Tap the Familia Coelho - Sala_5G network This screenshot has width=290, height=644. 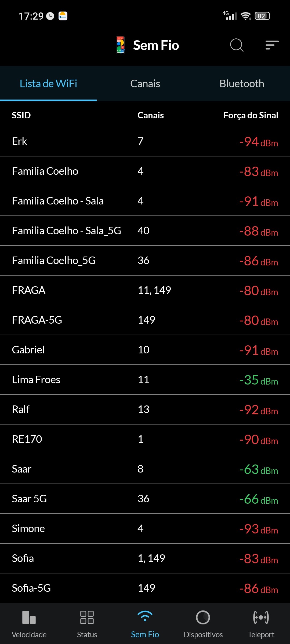(x=145, y=231)
